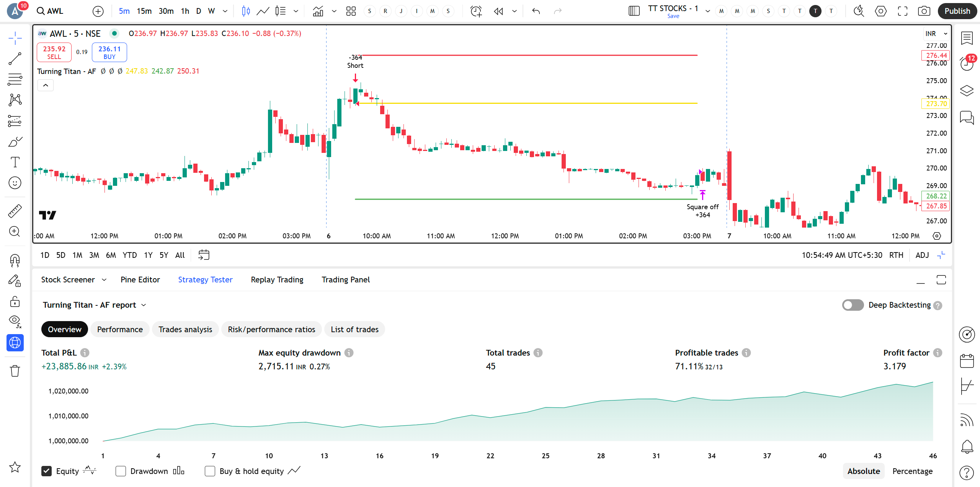Open the help center question mark

(x=967, y=473)
